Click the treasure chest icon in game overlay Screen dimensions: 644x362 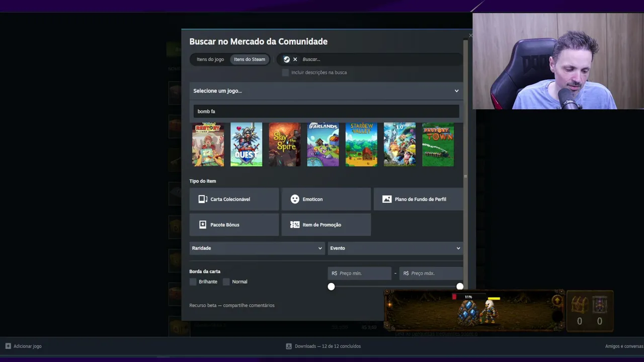coord(579,305)
